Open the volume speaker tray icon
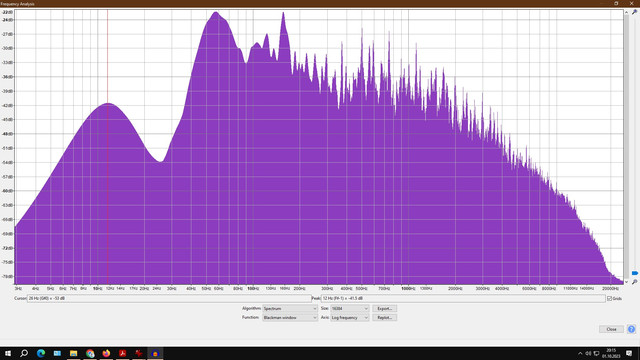This screenshot has height=360, width=640. pos(588,353)
